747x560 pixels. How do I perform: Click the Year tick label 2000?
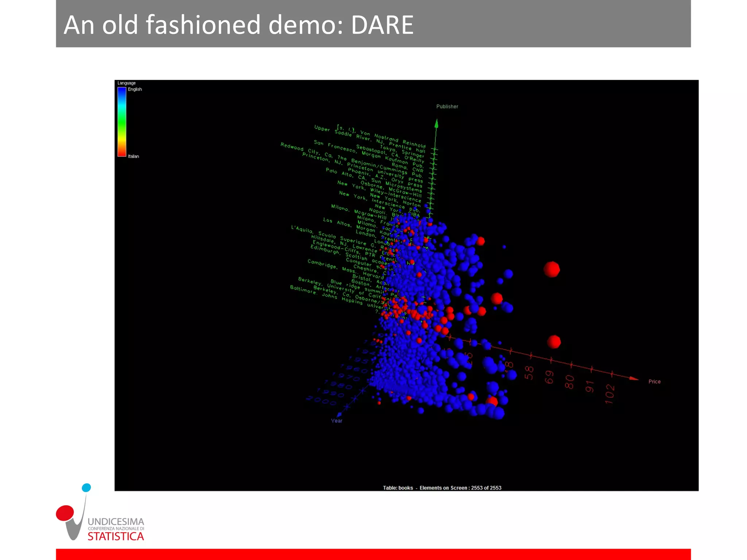[x=322, y=400]
